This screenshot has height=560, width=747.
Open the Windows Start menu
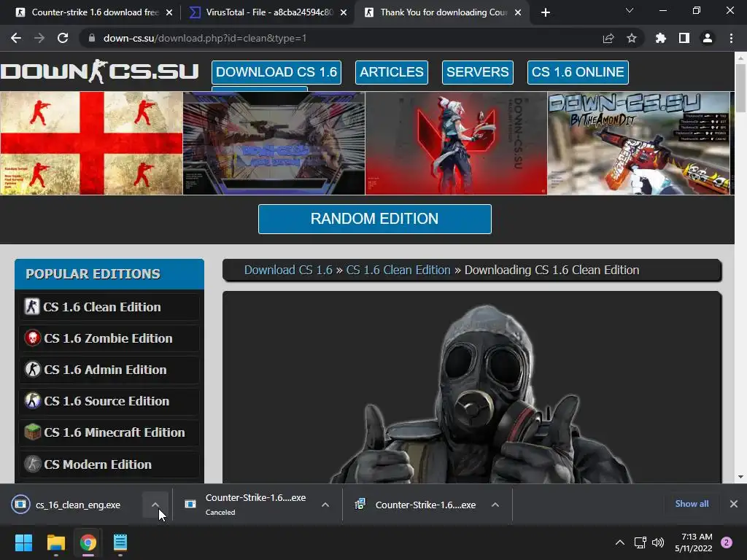[23, 542]
